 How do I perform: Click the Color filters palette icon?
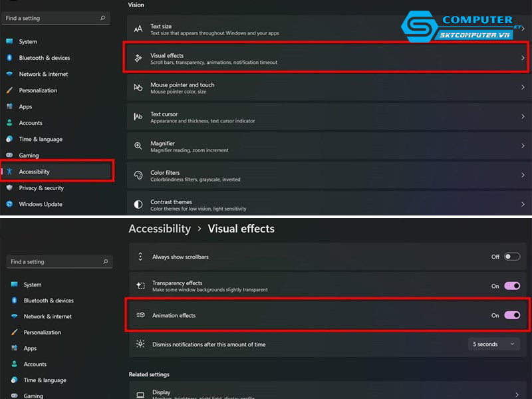click(138, 176)
